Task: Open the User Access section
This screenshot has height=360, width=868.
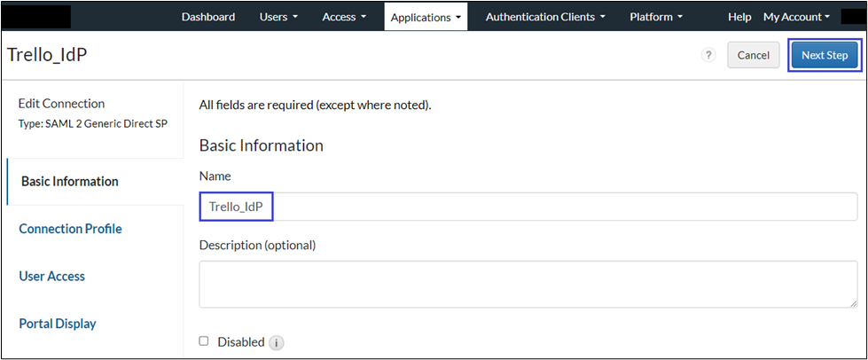Action: click(x=52, y=277)
